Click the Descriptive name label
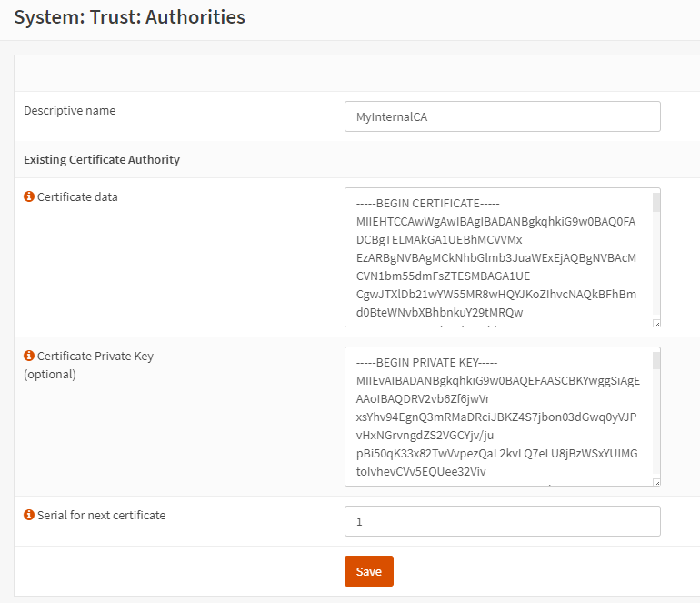This screenshot has height=603, width=700. coord(70,111)
